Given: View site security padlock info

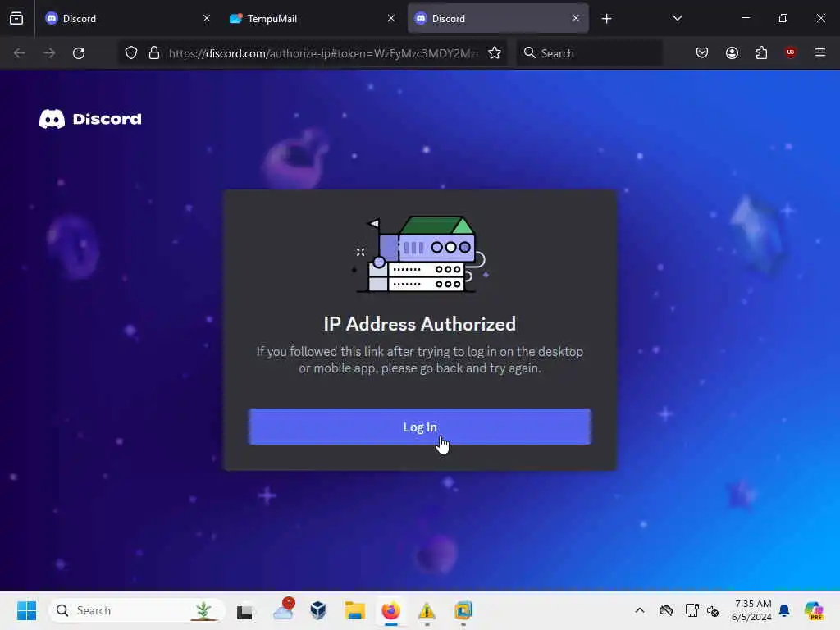Looking at the screenshot, I should (154, 53).
